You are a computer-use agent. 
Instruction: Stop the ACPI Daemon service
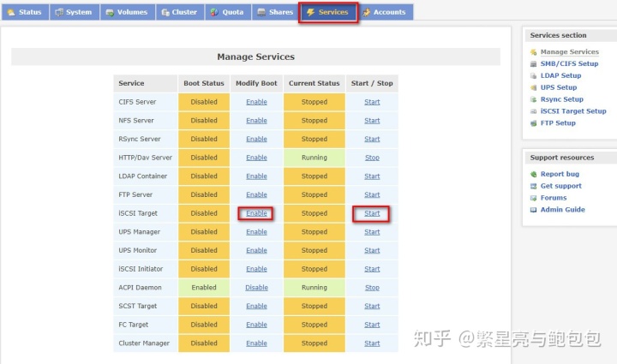[x=372, y=288]
